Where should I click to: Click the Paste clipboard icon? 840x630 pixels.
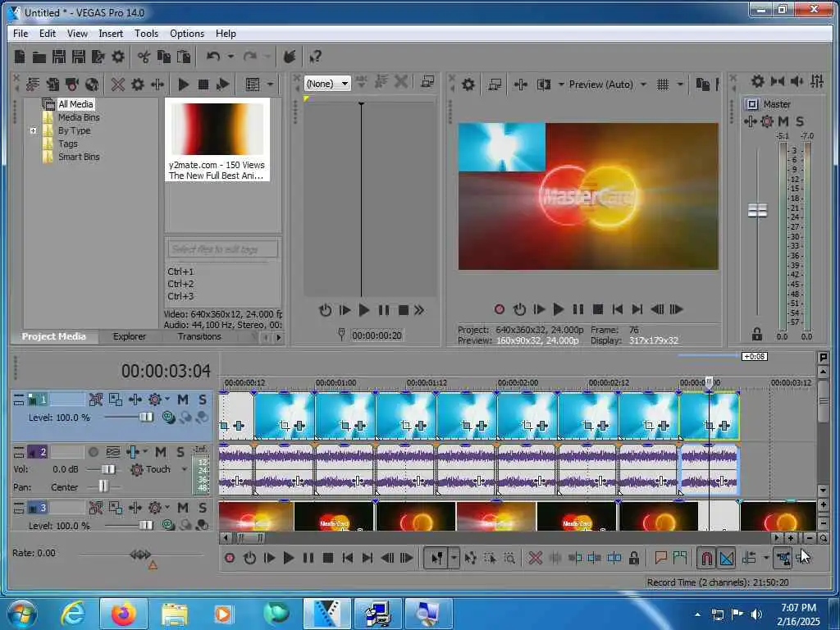[x=184, y=57]
